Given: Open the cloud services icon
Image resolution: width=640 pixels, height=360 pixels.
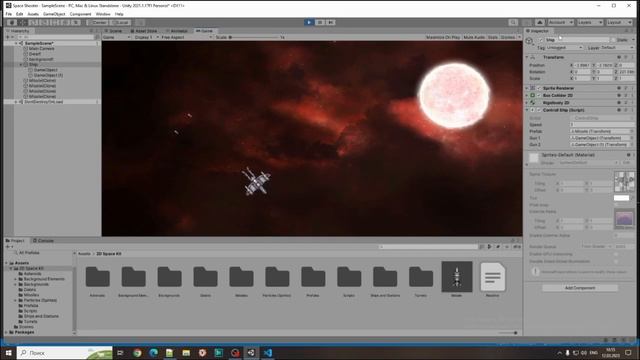Looking at the screenshot, I should point(540,22).
